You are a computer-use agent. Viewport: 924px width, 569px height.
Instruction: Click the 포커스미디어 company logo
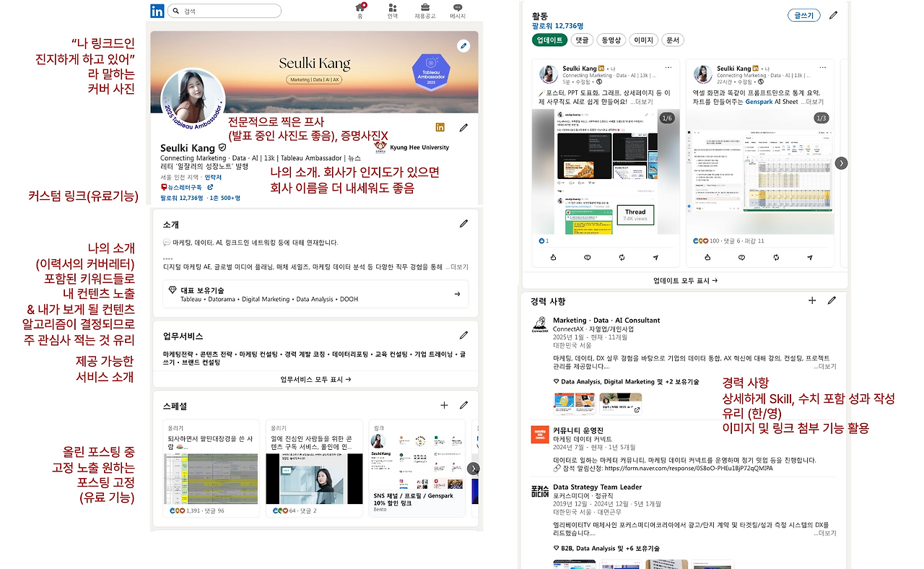pyautogui.click(x=539, y=492)
